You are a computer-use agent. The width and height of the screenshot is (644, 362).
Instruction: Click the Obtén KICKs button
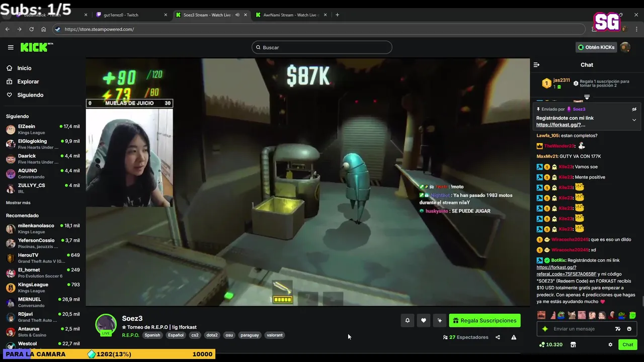(596, 47)
